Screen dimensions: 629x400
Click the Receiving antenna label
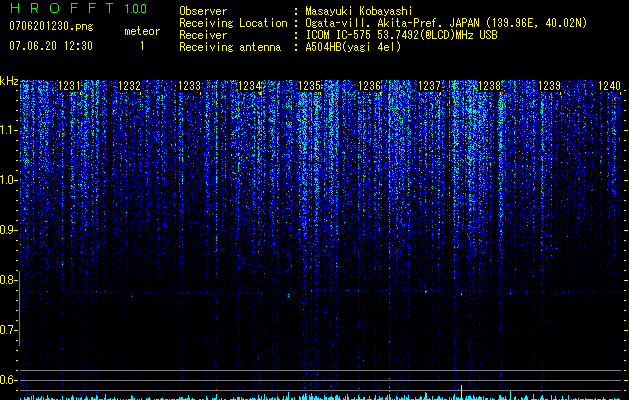pos(230,47)
